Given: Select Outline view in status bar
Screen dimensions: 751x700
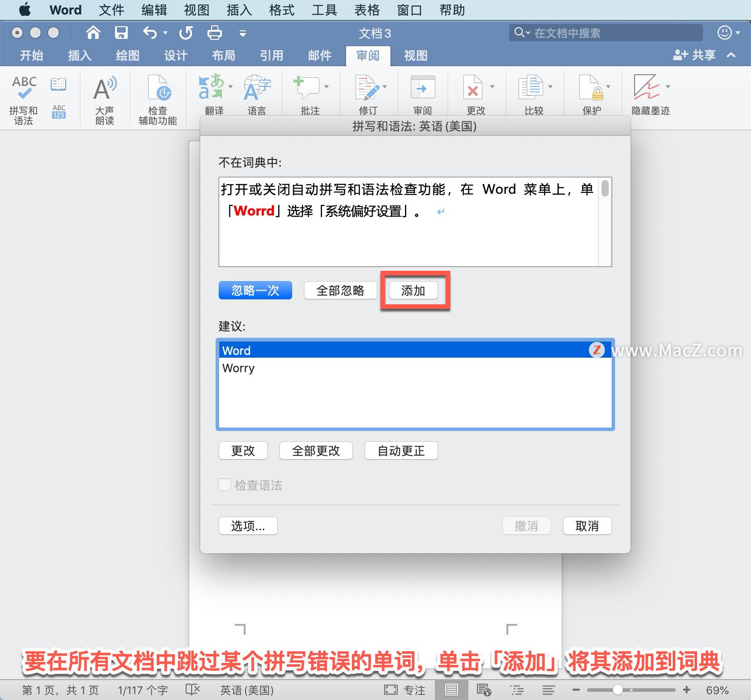Looking at the screenshot, I should click(x=517, y=690).
